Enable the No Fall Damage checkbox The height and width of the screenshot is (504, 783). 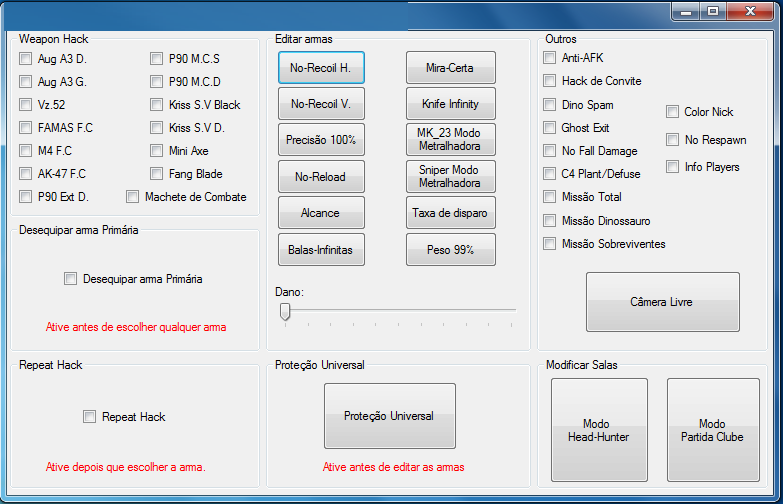(x=550, y=151)
